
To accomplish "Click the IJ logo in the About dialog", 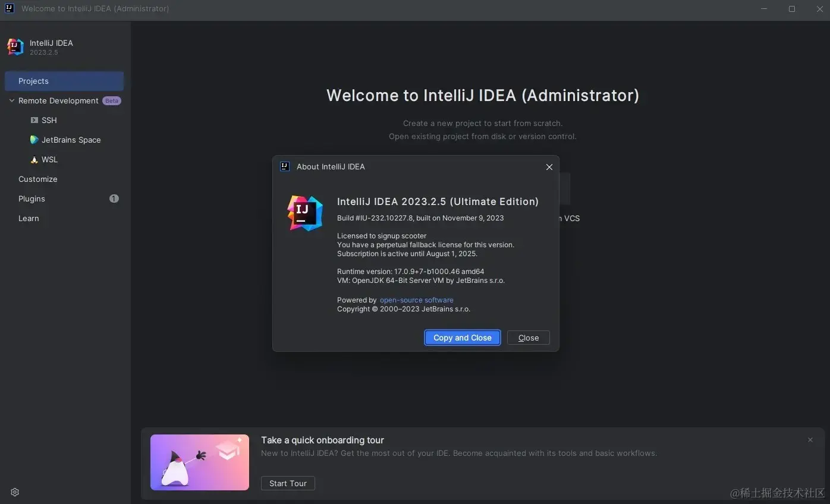I will point(304,213).
